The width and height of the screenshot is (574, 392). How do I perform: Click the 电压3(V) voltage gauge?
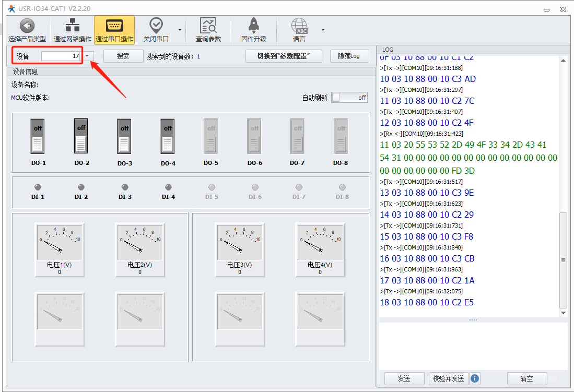pos(240,250)
